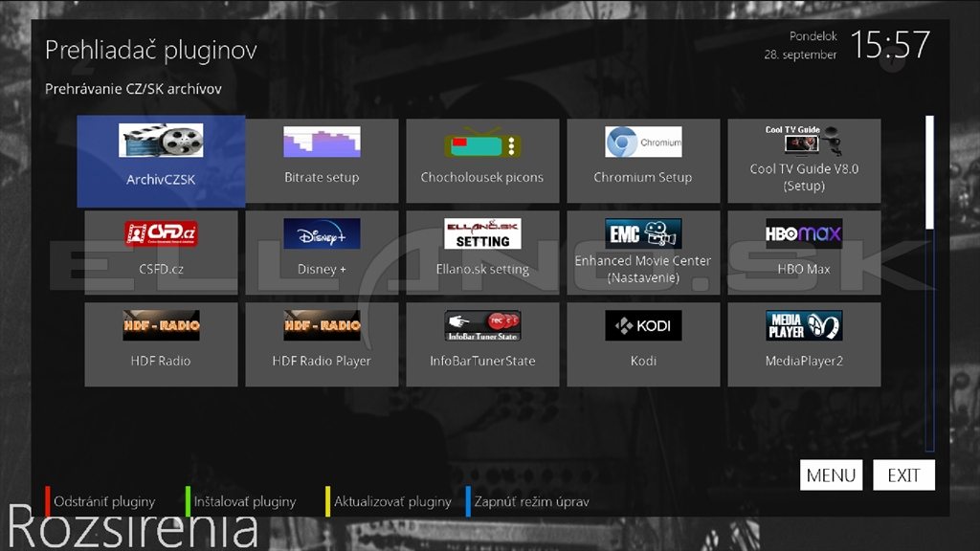Choose yellow Aktualizovať pluginy option

pyautogui.click(x=389, y=501)
